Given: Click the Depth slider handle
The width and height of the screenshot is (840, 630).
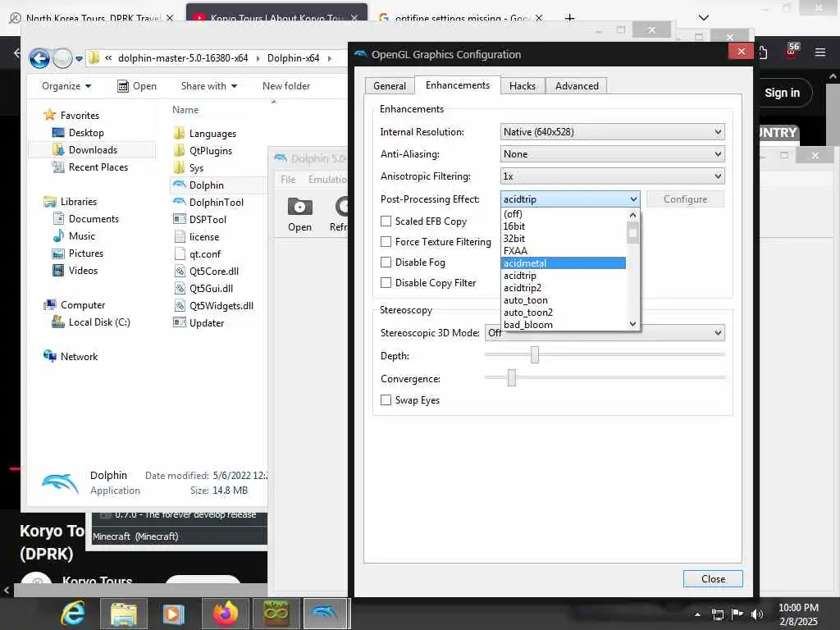Looking at the screenshot, I should pyautogui.click(x=535, y=354).
